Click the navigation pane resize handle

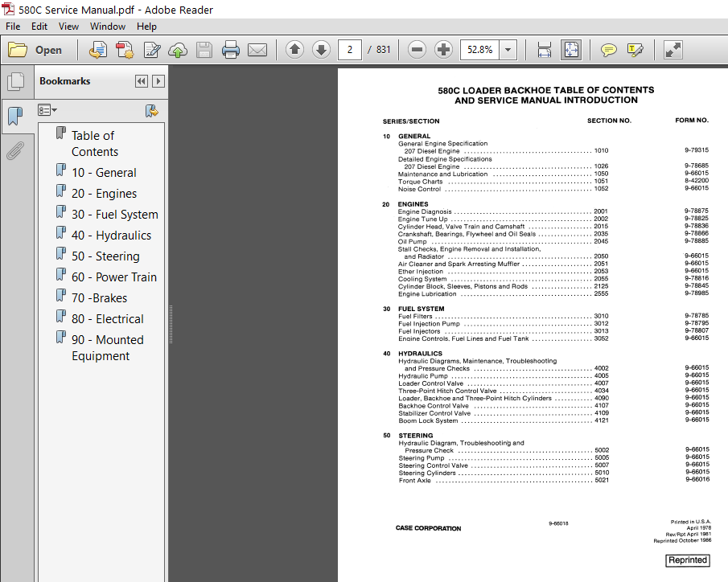[171, 324]
